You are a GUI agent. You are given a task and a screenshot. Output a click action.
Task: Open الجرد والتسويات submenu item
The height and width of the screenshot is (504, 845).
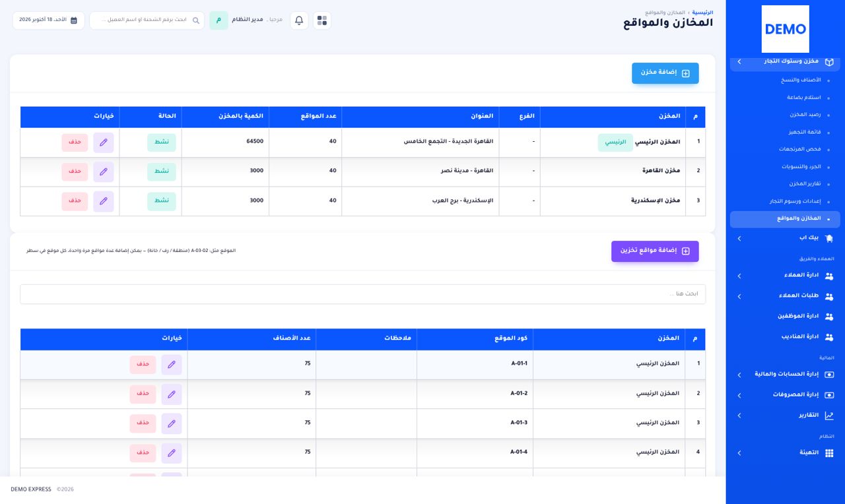coord(801,167)
